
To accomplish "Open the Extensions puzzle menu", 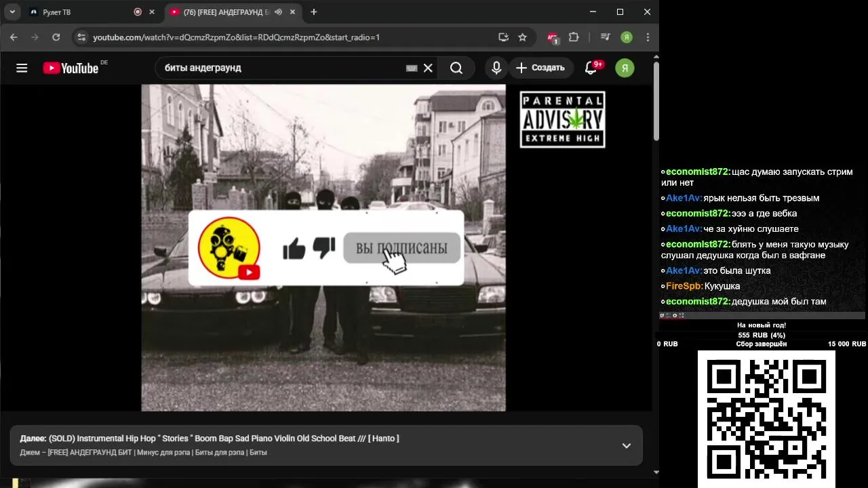I will (x=574, y=37).
